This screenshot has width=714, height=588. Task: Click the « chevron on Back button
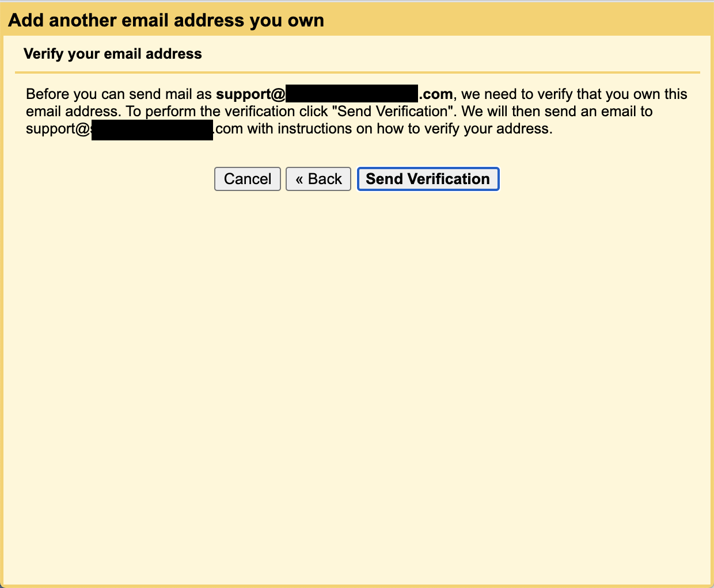point(299,179)
